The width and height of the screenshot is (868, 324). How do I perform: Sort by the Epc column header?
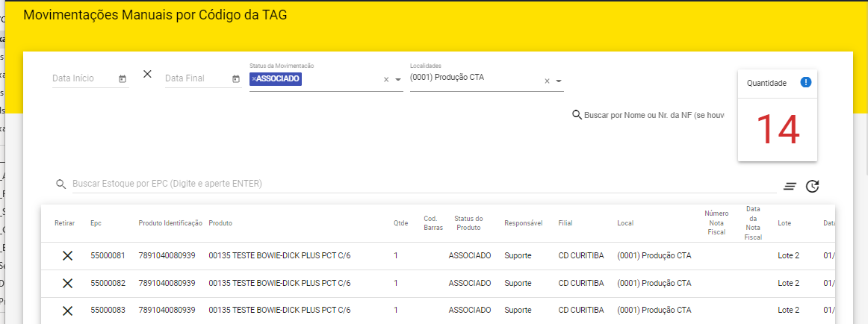point(96,223)
